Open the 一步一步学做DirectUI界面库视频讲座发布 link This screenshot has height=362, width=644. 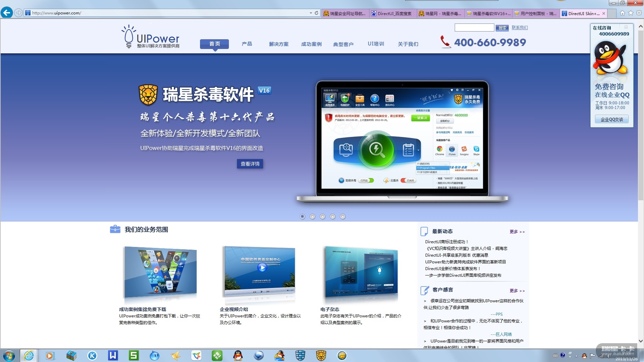coord(463,275)
